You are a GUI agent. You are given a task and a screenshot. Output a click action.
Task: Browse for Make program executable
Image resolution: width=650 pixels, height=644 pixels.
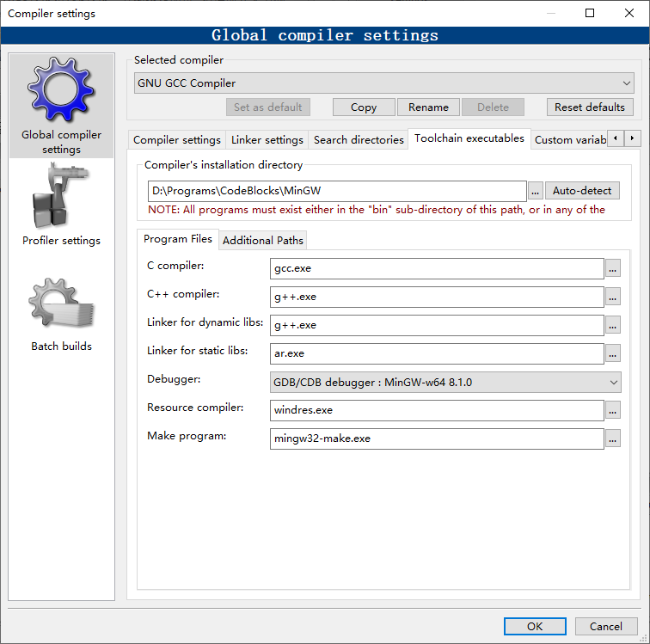pos(613,439)
